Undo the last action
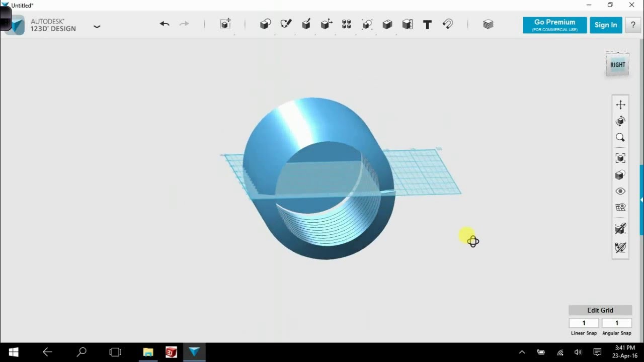Image resolution: width=644 pixels, height=362 pixels. 165,24
